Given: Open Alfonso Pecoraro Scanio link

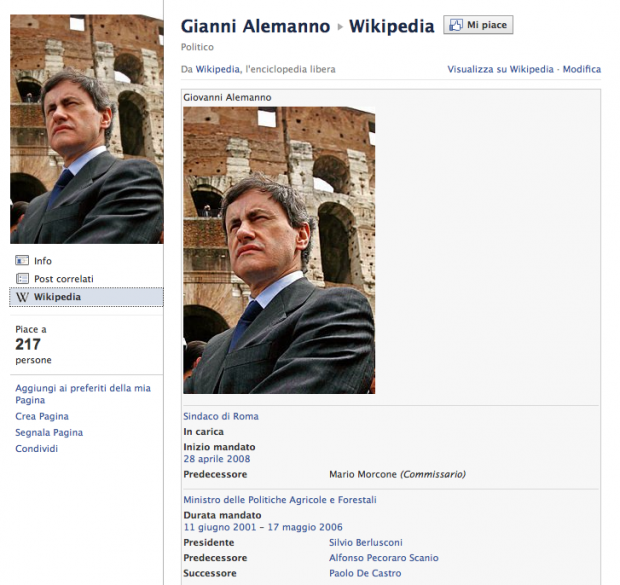Looking at the screenshot, I should click(x=384, y=558).
